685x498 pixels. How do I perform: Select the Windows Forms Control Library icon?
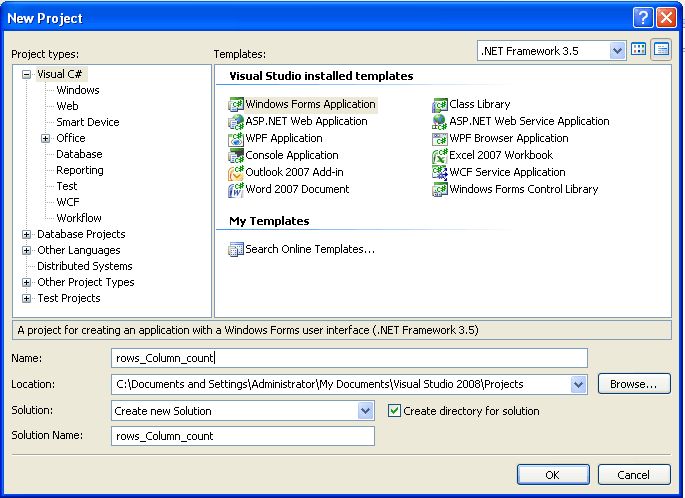tap(440, 190)
